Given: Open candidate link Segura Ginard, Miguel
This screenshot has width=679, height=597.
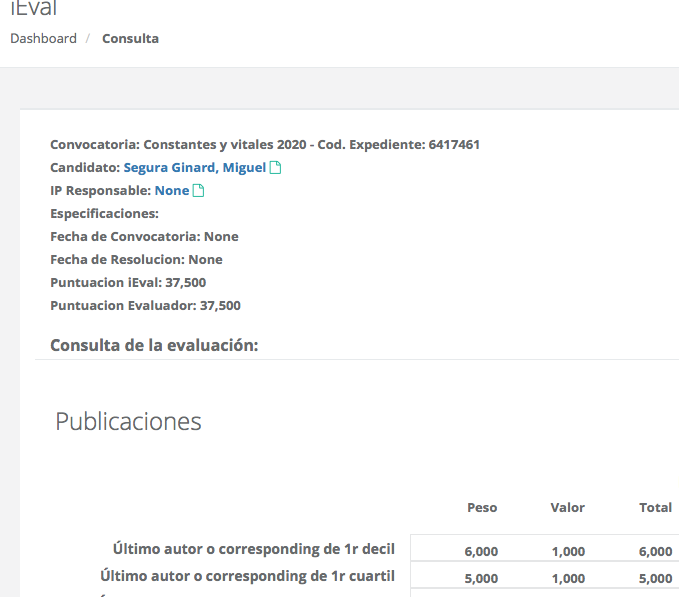Looking at the screenshot, I should (x=194, y=168).
